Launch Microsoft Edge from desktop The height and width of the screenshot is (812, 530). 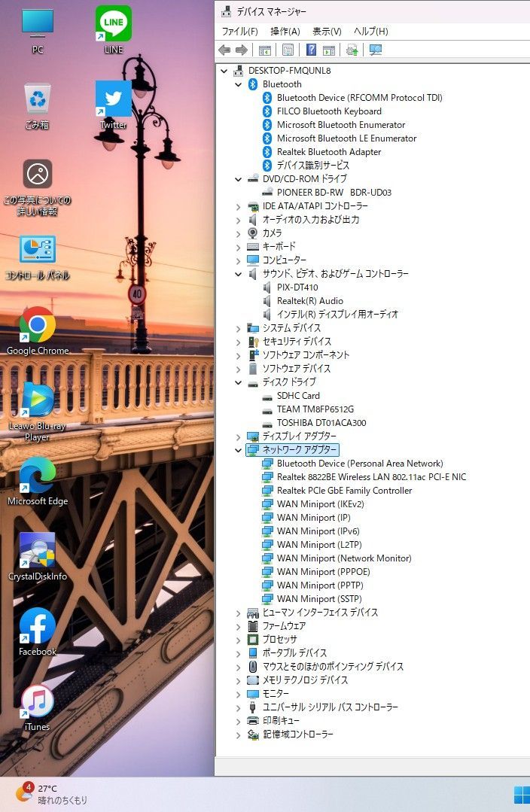(x=38, y=482)
